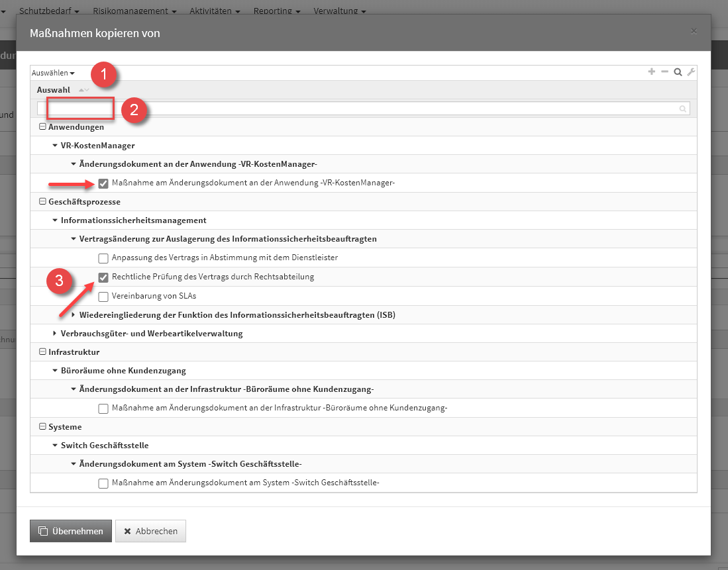The width and height of the screenshot is (728, 570).
Task: Click the sort arrows beside Auswahl
Action: (83, 90)
